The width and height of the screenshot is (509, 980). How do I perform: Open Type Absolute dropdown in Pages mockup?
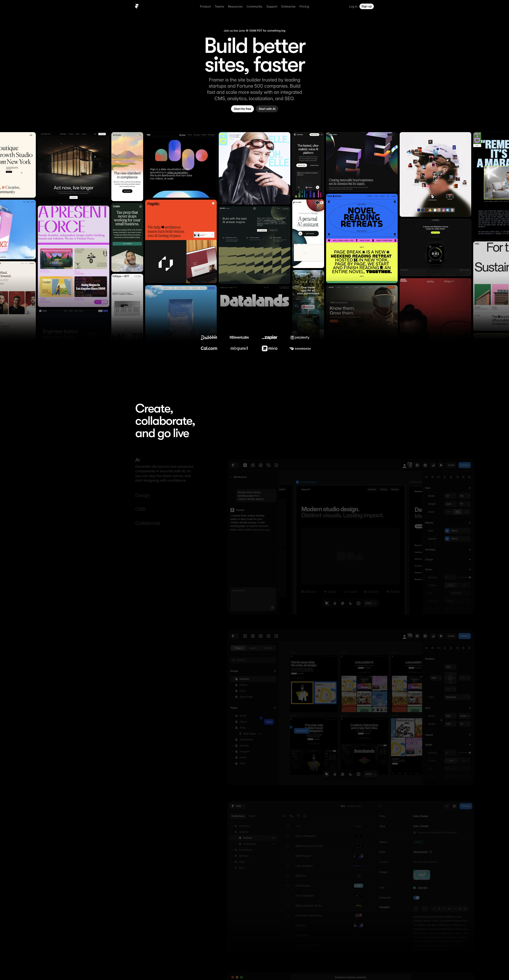(458, 697)
